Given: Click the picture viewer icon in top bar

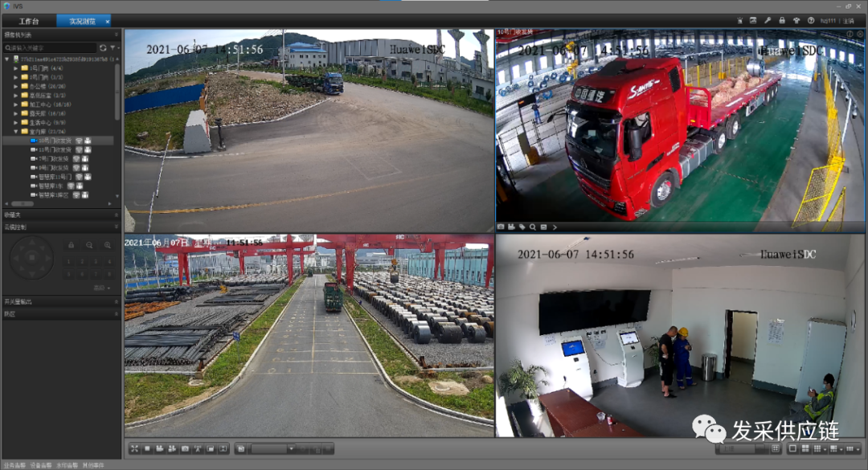Looking at the screenshot, I should [x=753, y=20].
